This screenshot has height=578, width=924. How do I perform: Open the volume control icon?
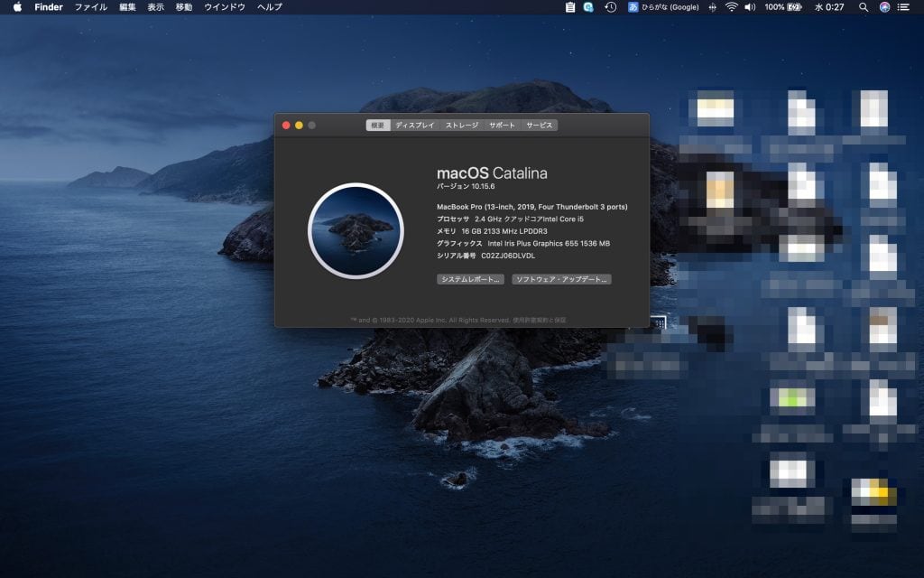750,7
